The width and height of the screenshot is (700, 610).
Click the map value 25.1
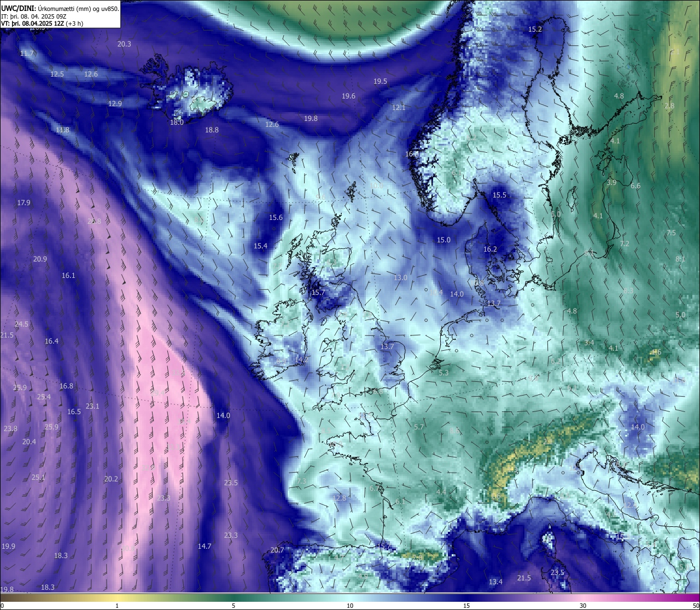click(x=38, y=477)
